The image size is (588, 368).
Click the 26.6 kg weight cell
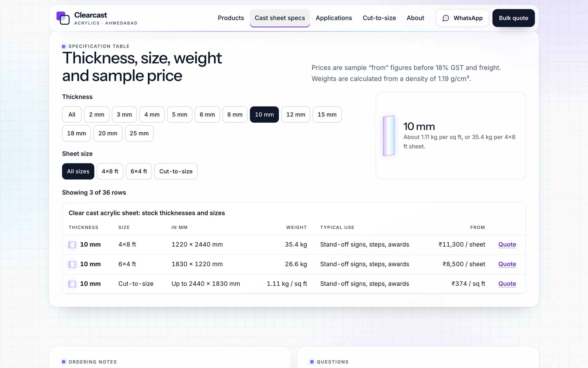point(296,264)
